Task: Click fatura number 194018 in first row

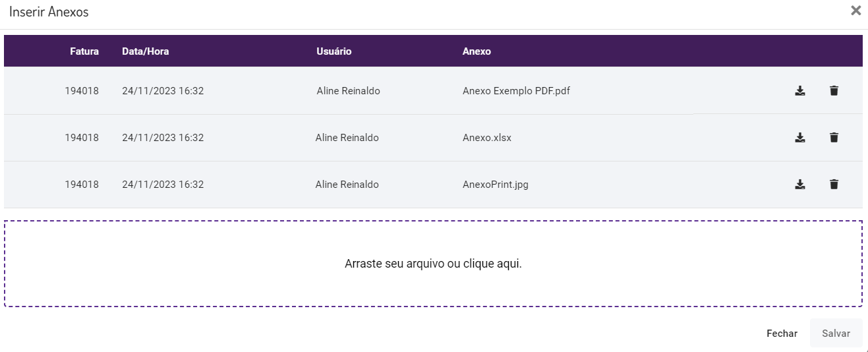Action: point(82,91)
